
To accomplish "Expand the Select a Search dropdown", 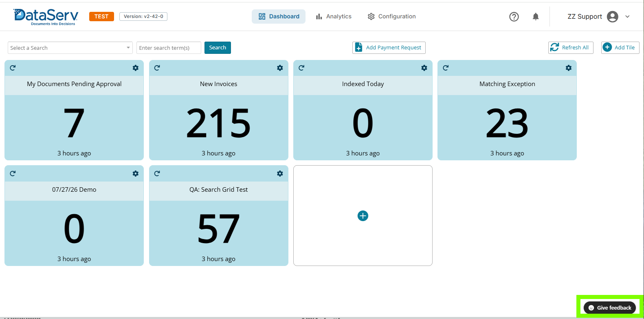I will pos(70,48).
